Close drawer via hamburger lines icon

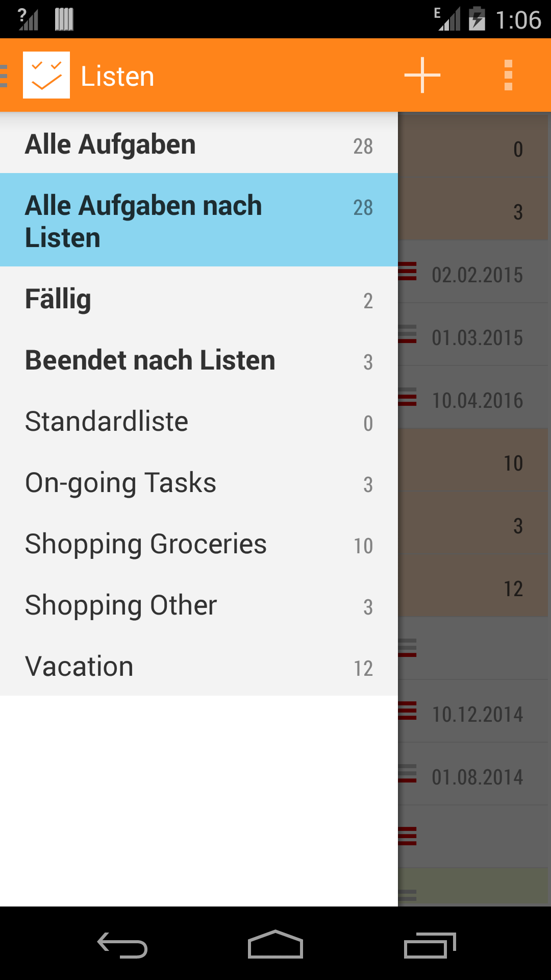4,76
